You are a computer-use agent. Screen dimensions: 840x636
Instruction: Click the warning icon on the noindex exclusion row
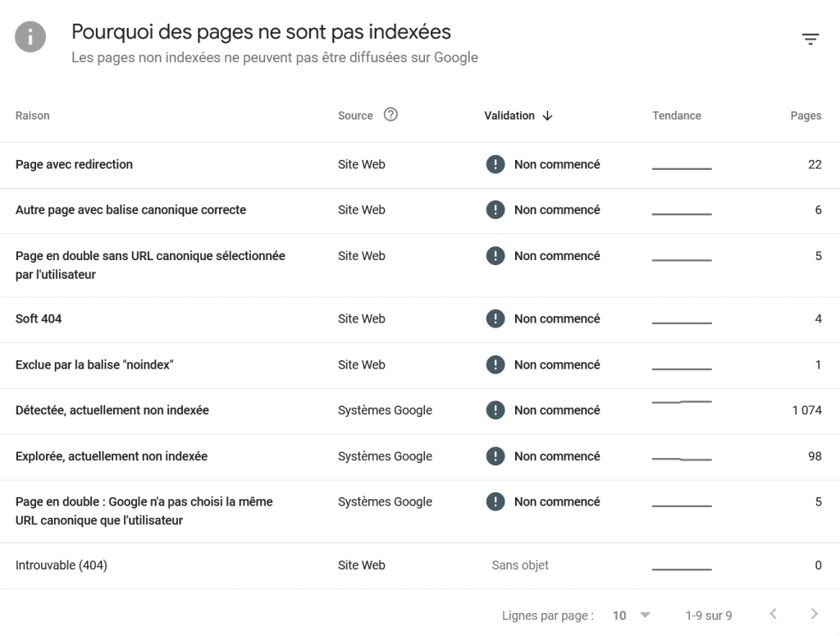[x=495, y=364]
